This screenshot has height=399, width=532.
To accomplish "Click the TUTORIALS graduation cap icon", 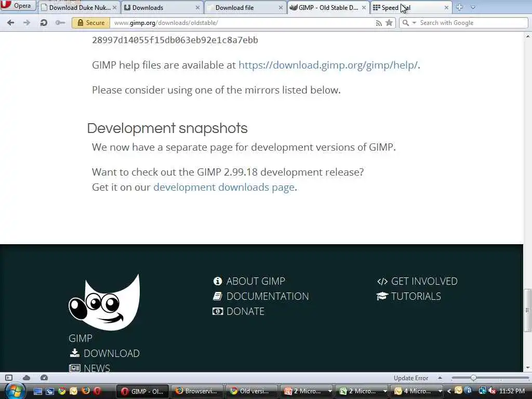I will (x=382, y=296).
